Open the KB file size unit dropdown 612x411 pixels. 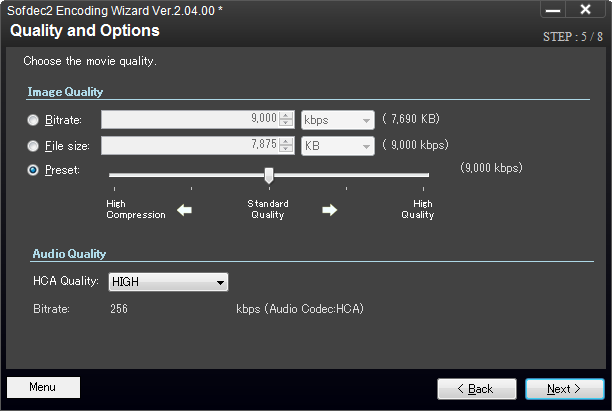(x=337, y=146)
